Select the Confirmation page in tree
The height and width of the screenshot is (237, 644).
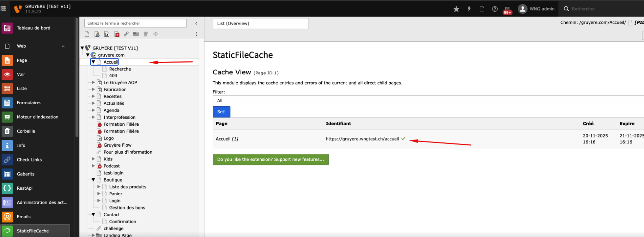[x=123, y=221]
